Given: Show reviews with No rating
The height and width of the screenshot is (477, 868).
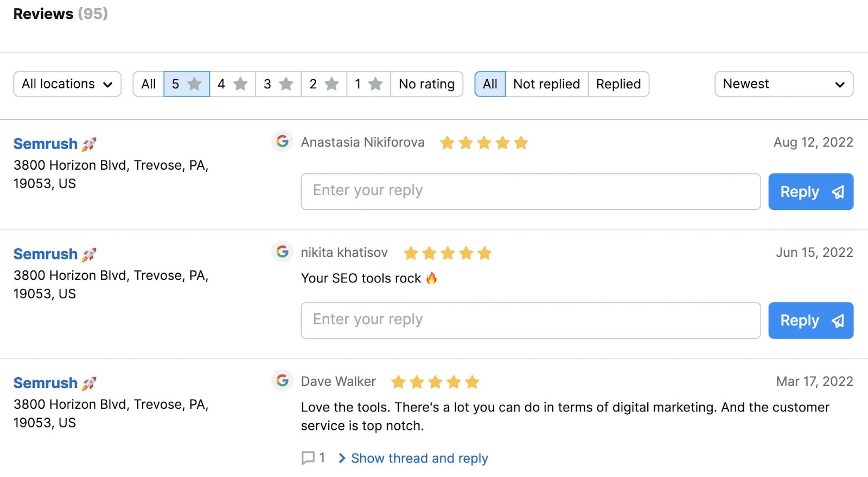Looking at the screenshot, I should point(427,84).
